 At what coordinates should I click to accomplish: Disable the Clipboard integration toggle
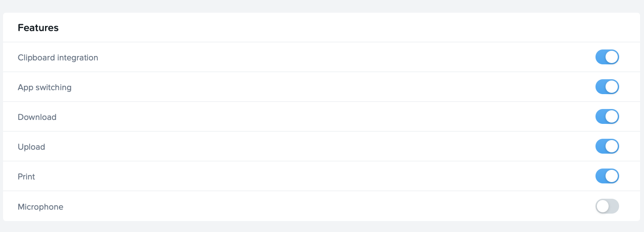pos(607,57)
